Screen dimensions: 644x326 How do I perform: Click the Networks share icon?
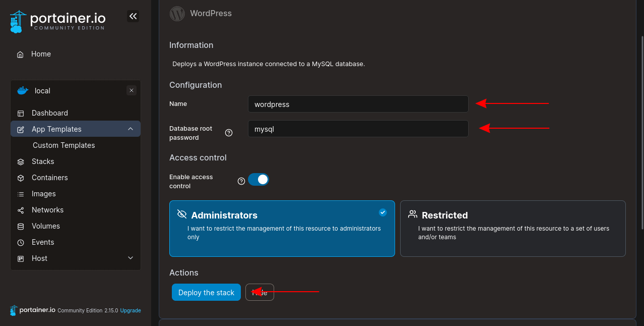[21, 210]
